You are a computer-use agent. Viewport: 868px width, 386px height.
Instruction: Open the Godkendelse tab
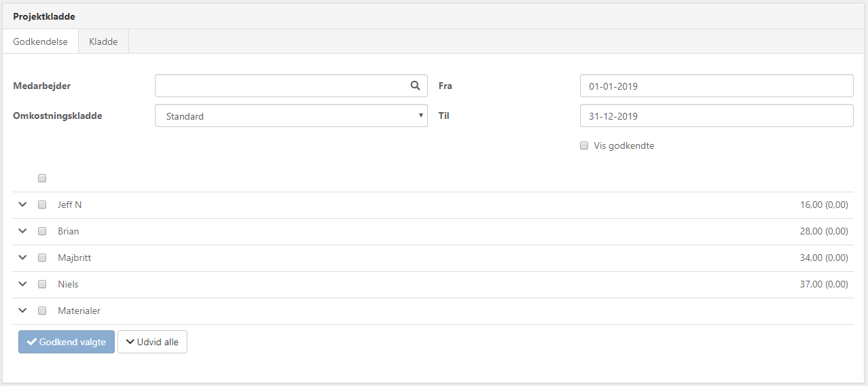coord(40,41)
